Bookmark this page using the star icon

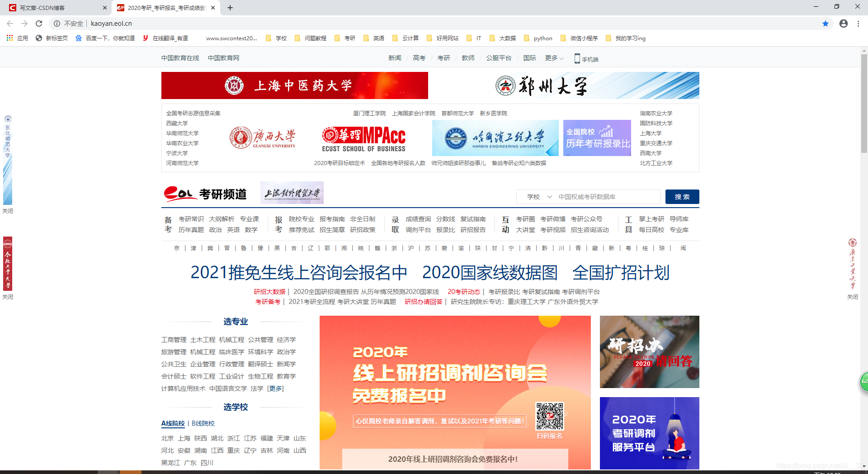[x=826, y=24]
